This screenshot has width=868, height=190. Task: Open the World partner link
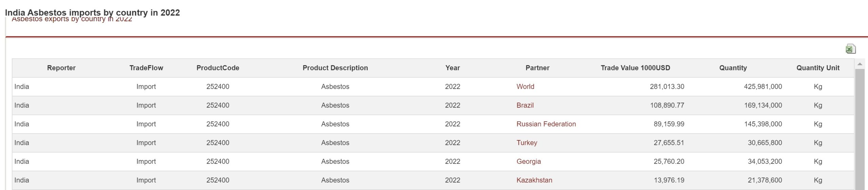[x=525, y=87]
